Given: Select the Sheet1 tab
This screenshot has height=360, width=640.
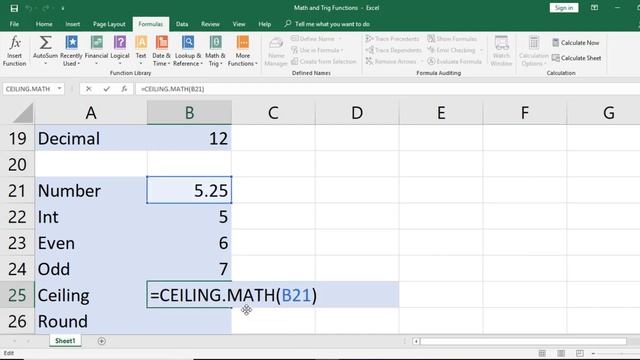Looking at the screenshot, I should pos(65,341).
